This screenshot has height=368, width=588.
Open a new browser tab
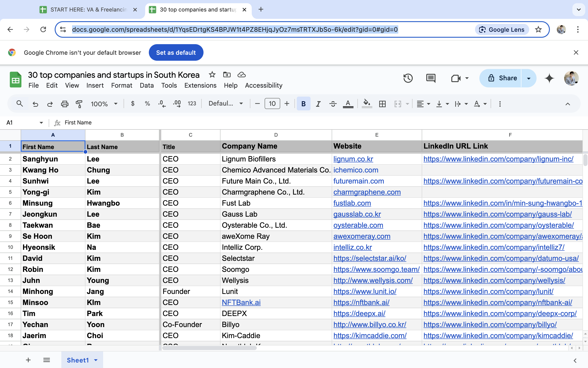click(261, 9)
